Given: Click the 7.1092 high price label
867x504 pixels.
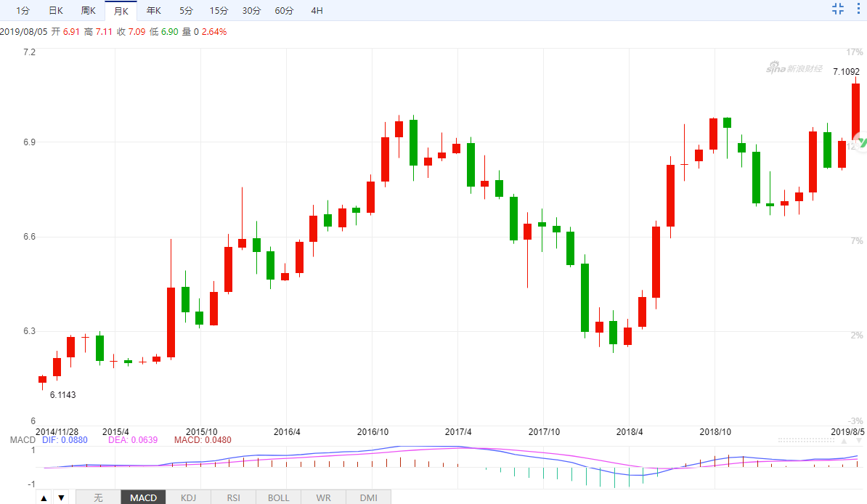Looking at the screenshot, I should click(846, 71).
